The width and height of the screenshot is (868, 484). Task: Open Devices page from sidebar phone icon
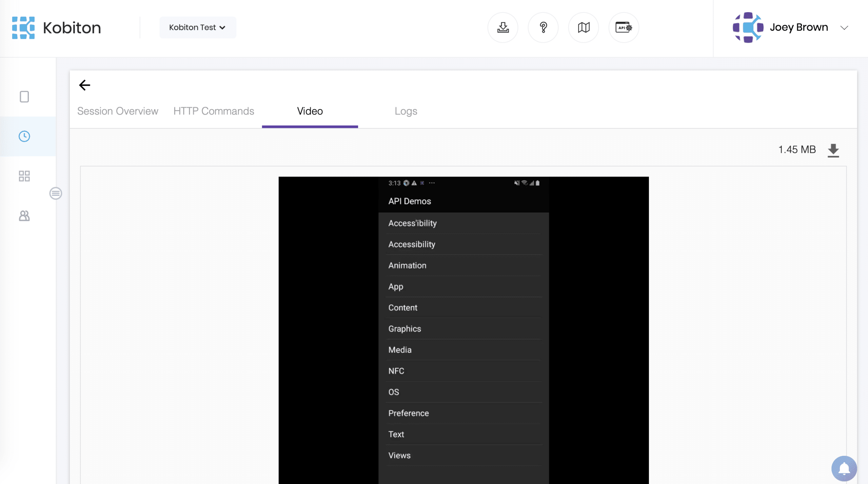point(24,97)
